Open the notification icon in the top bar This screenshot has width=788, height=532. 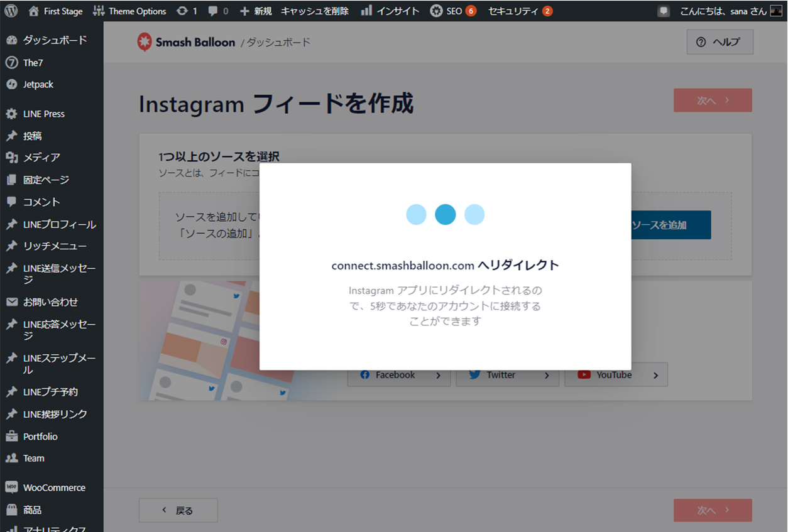664,11
